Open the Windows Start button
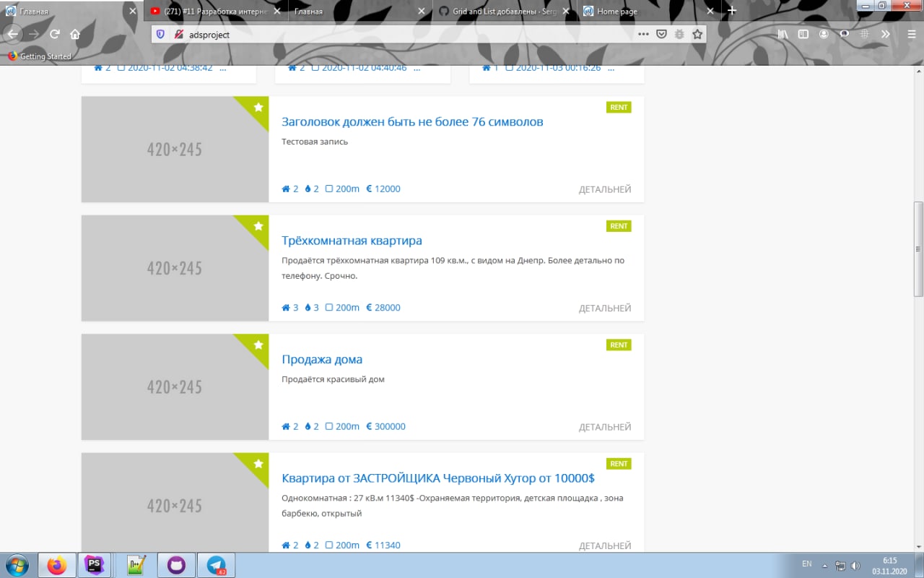The height and width of the screenshot is (578, 924). tap(17, 565)
